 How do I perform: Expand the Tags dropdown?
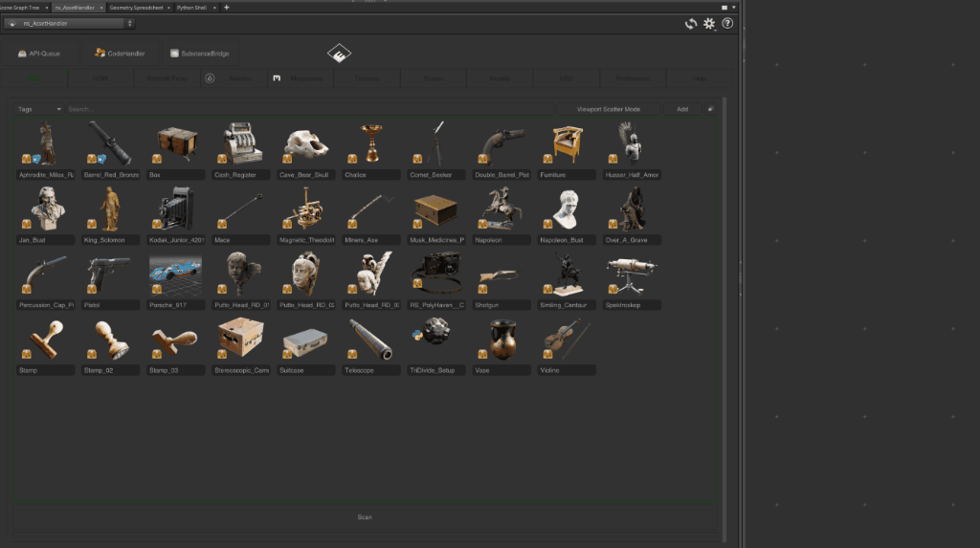(39, 109)
